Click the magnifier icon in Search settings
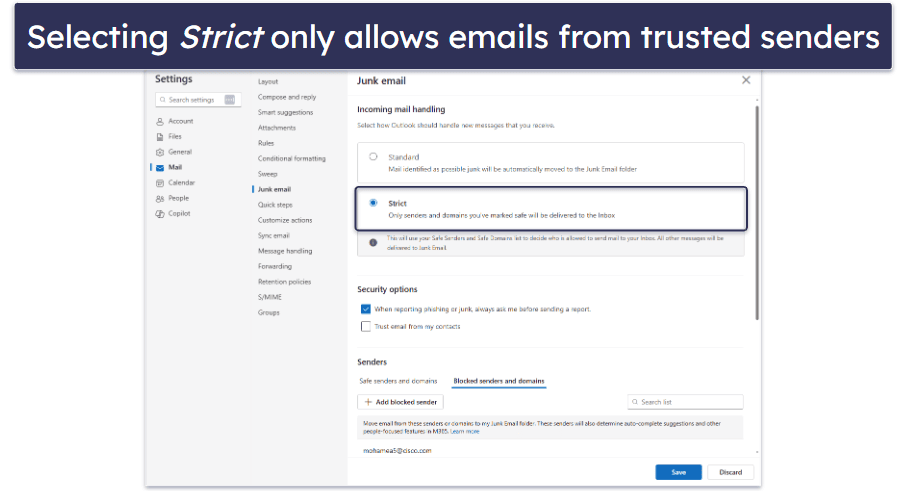This screenshot has width=906, height=491. 163,100
